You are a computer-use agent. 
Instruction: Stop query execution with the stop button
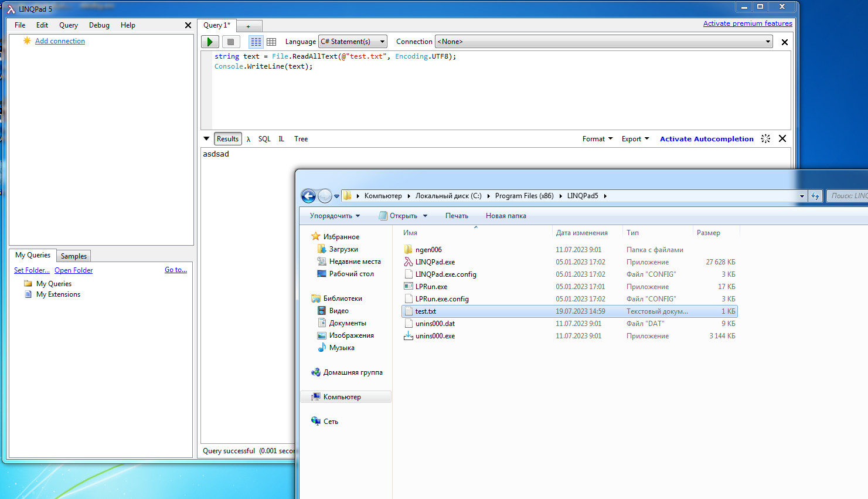(231, 42)
